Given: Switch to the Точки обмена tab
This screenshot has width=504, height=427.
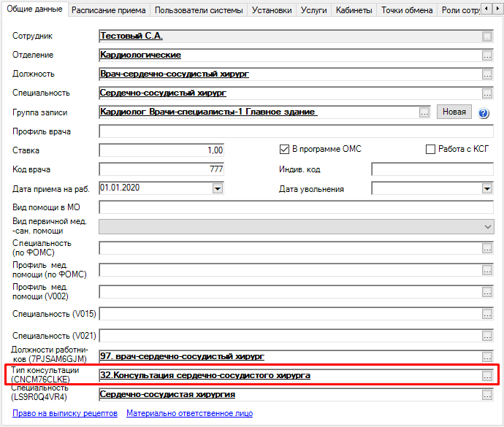Looking at the screenshot, I should pyautogui.click(x=407, y=10).
